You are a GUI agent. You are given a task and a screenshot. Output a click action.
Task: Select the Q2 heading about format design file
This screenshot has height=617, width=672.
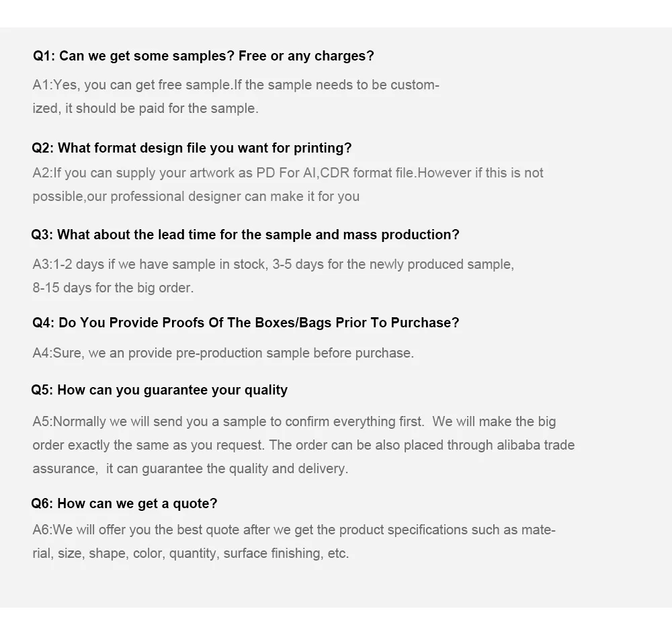point(192,148)
